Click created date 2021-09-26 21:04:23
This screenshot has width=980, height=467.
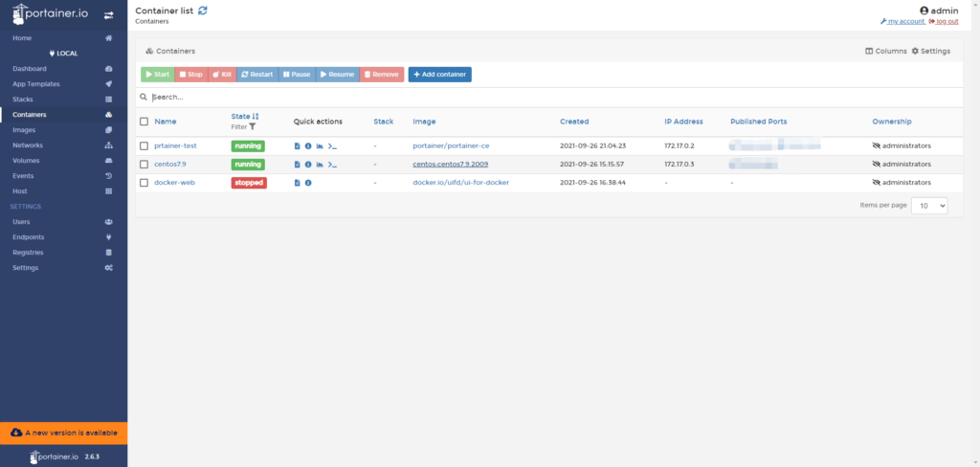point(593,145)
